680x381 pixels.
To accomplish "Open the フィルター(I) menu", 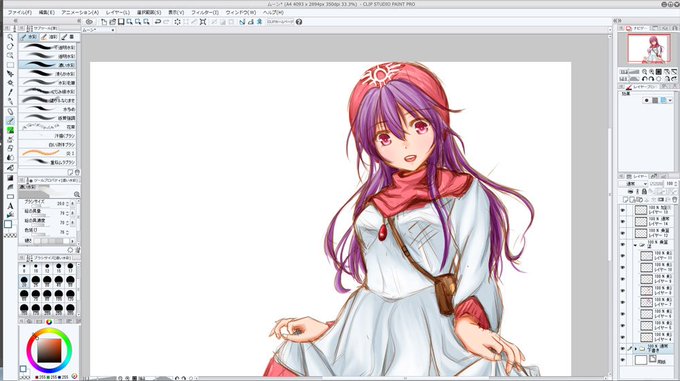I will click(x=205, y=13).
